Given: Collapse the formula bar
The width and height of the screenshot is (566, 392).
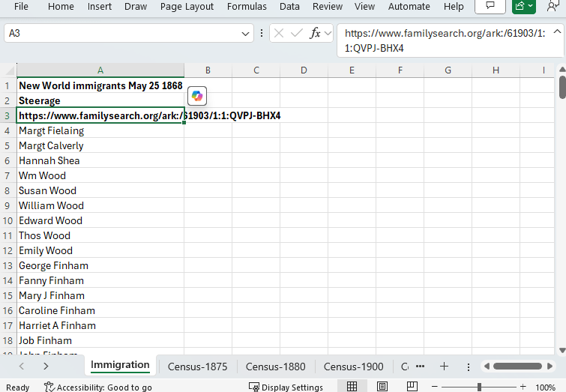Looking at the screenshot, I should pos(557,31).
